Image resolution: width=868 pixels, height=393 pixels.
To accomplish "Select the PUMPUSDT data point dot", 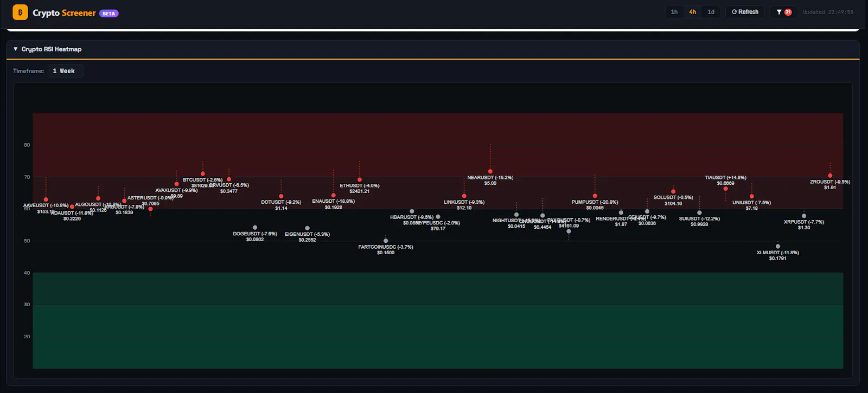I will 595,196.
